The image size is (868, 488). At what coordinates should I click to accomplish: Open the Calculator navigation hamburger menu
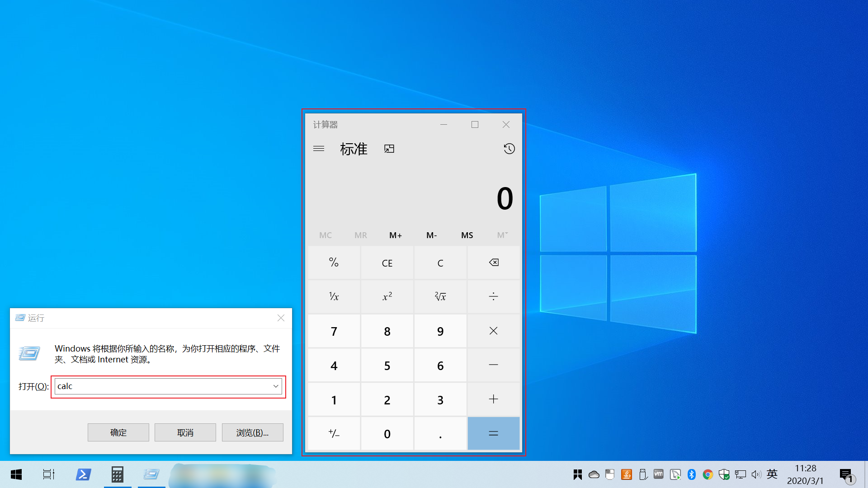click(319, 149)
